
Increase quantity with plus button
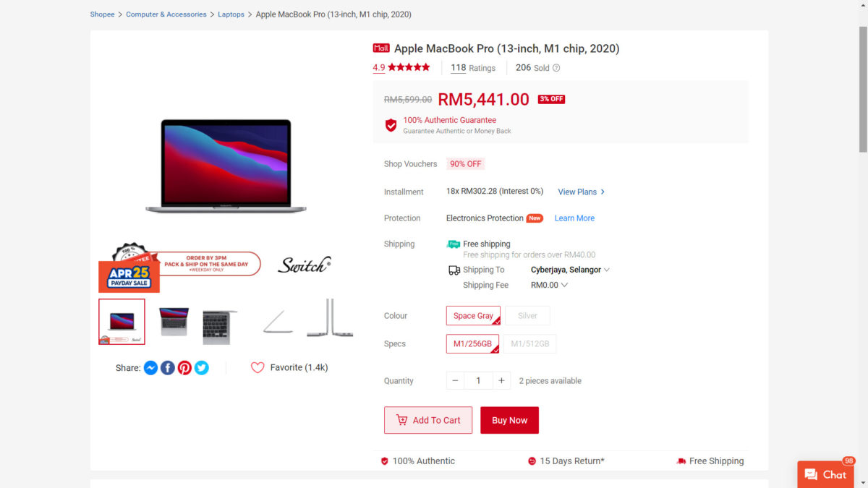[501, 380]
